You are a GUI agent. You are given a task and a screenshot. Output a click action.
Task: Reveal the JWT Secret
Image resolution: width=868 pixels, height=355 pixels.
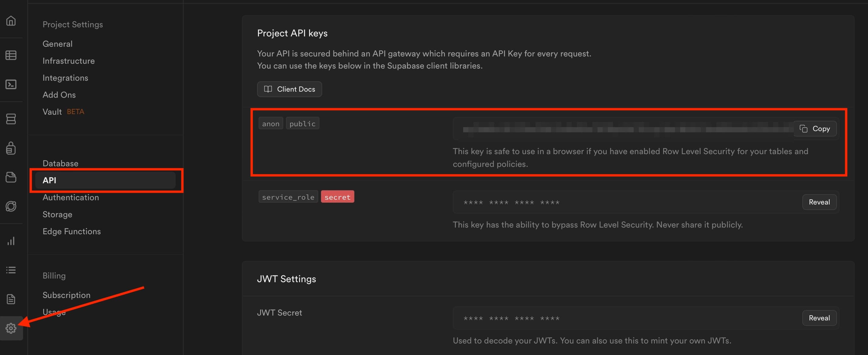819,318
